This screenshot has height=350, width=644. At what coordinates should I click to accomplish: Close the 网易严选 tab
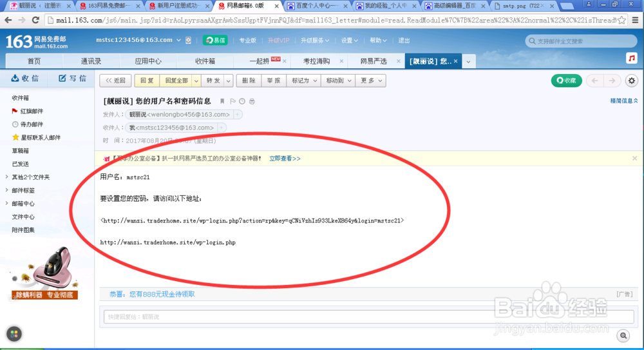point(399,61)
